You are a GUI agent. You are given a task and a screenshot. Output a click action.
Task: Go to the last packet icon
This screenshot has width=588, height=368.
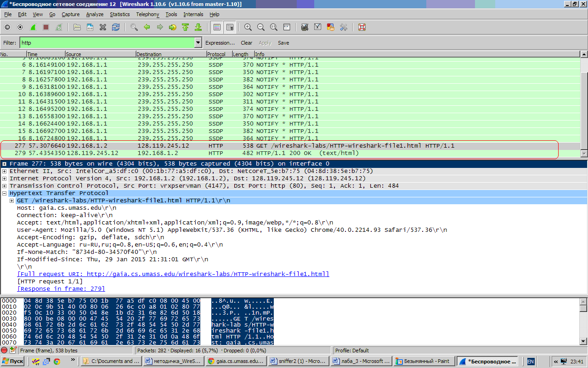pyautogui.click(x=198, y=27)
